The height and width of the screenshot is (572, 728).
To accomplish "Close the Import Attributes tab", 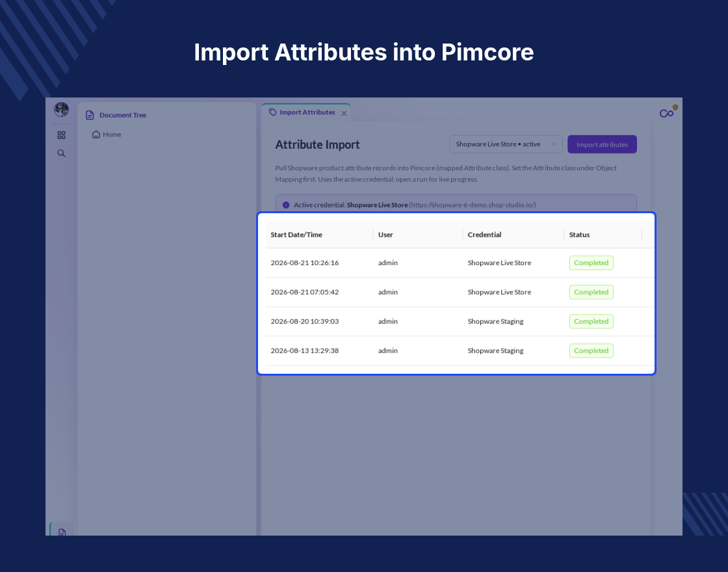I will coord(344,113).
